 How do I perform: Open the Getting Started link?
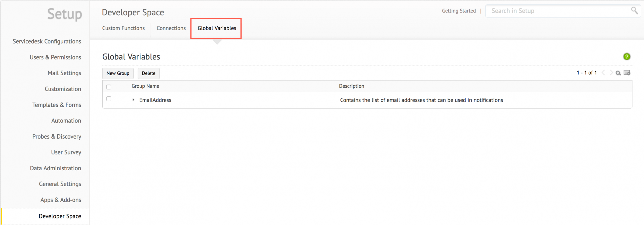[459, 11]
